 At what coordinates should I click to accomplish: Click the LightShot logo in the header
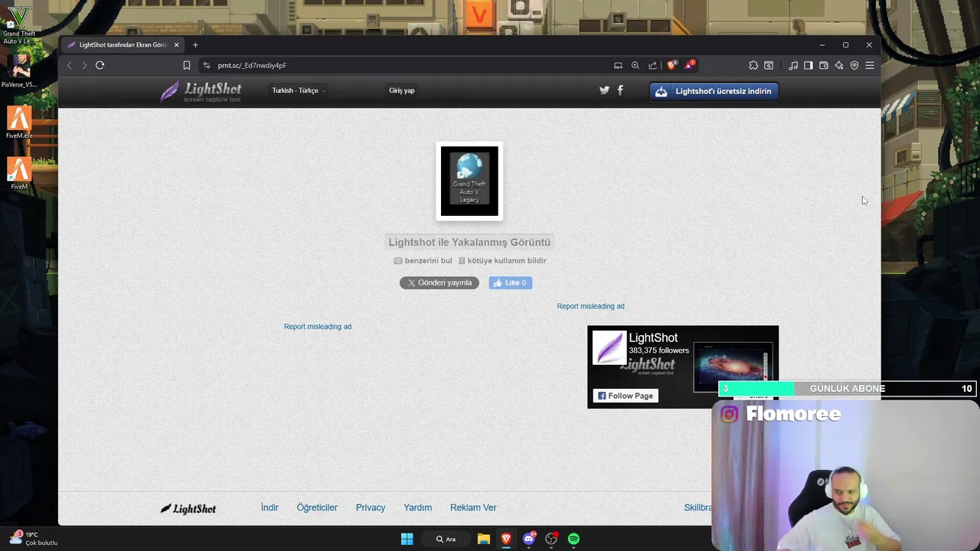[200, 92]
